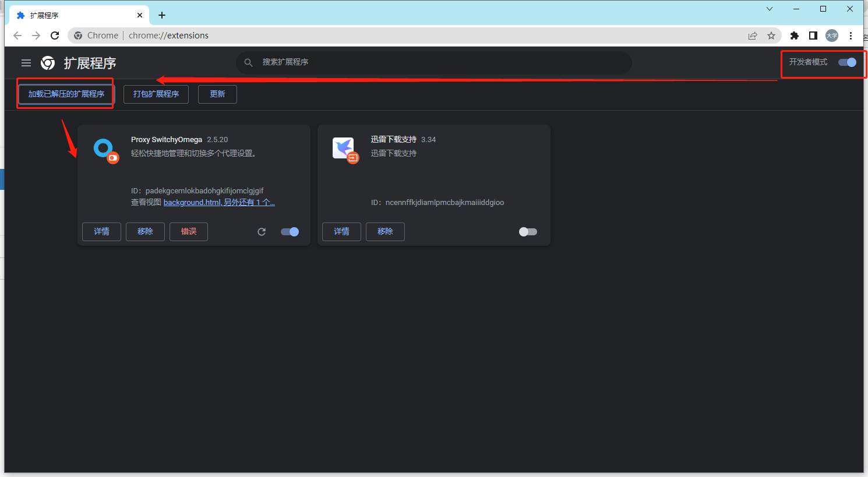Click 移除 for 迅雷下载支持
The width and height of the screenshot is (868, 477).
[385, 232]
